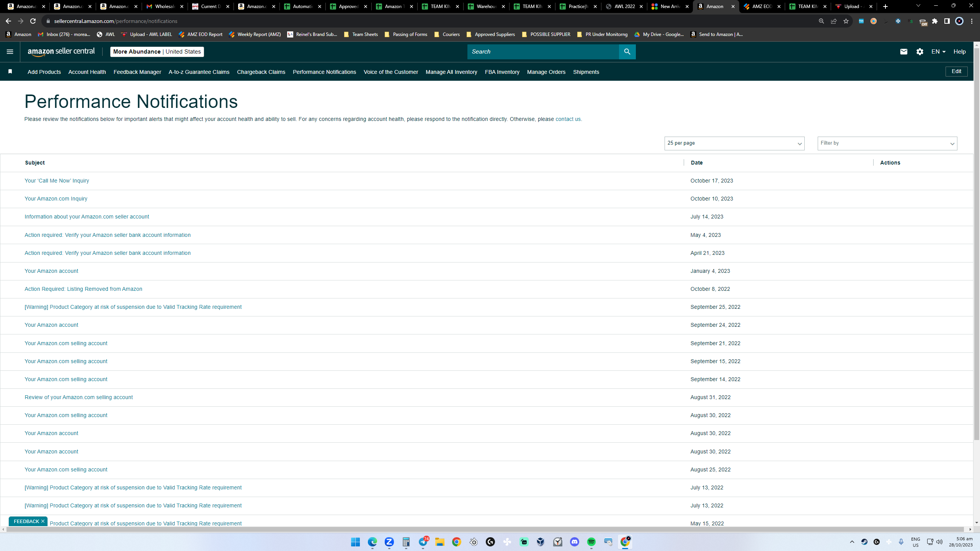
Task: Reload the current page
Action: 33,21
